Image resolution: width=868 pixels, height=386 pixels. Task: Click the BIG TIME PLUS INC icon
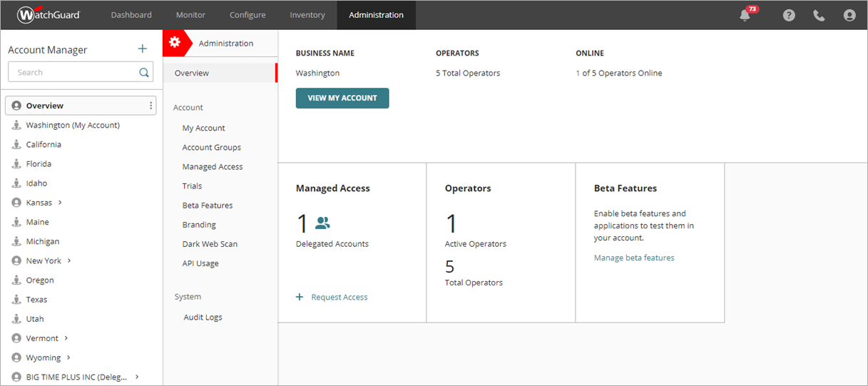[16, 377]
